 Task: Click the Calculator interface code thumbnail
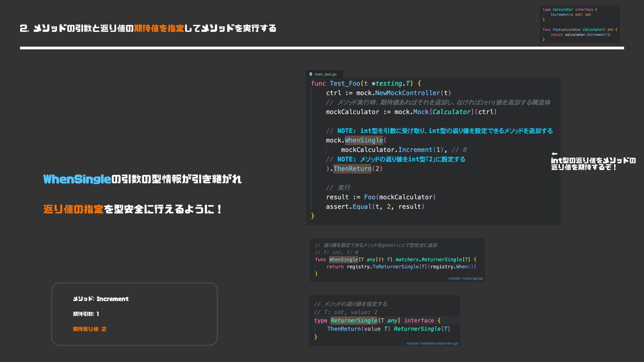coord(580,24)
